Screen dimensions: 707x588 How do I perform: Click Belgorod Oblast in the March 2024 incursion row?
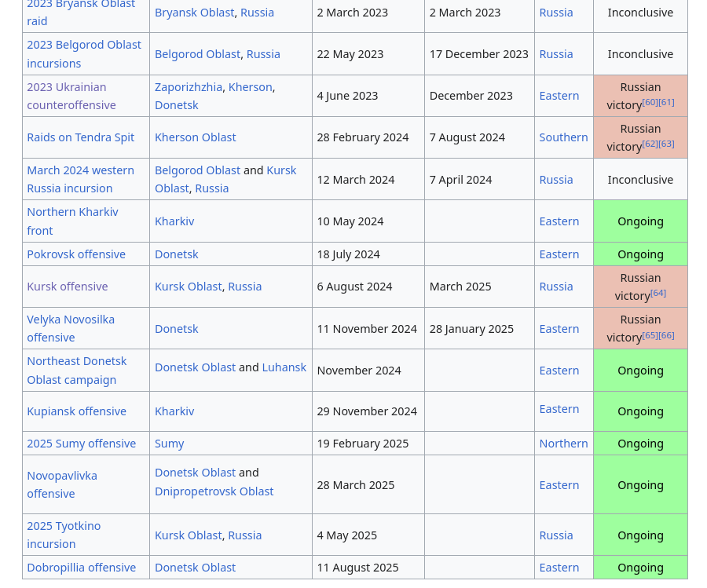click(x=197, y=170)
